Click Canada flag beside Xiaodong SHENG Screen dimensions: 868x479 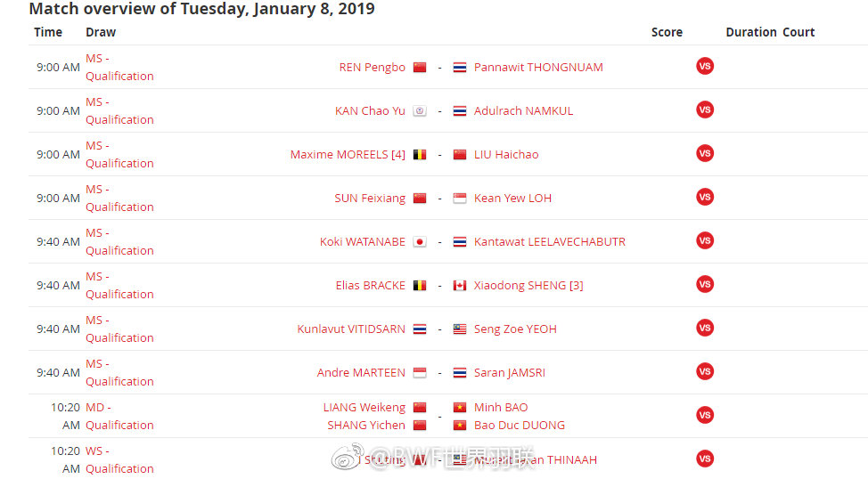tap(460, 286)
